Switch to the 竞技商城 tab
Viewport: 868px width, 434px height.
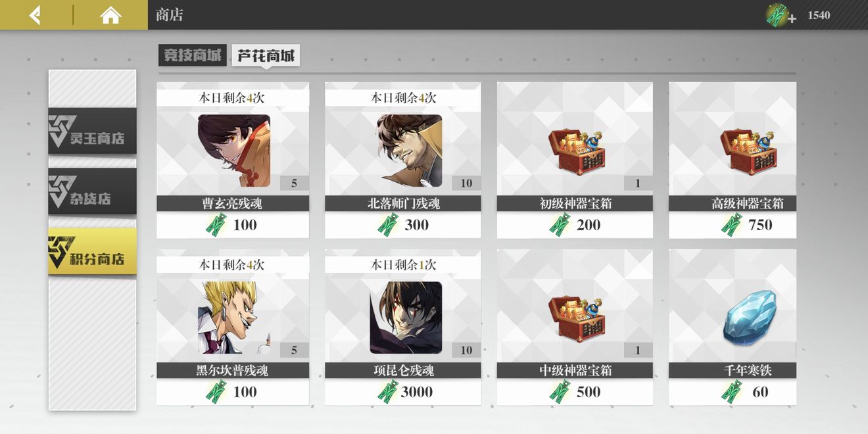pos(193,56)
